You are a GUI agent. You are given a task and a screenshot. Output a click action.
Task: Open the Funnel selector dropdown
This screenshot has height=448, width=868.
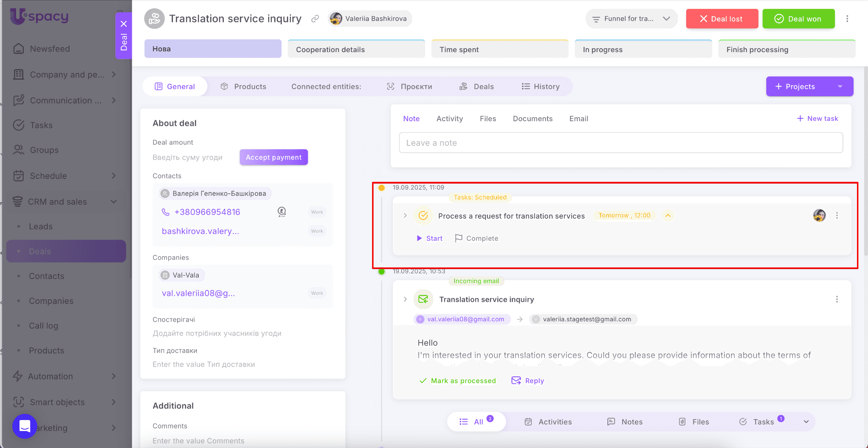tap(631, 19)
